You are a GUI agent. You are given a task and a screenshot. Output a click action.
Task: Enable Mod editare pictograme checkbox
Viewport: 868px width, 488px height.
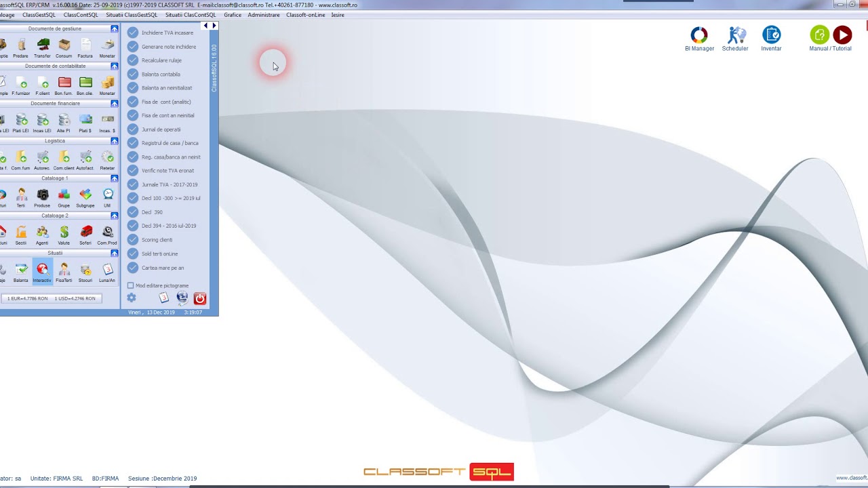(x=131, y=285)
